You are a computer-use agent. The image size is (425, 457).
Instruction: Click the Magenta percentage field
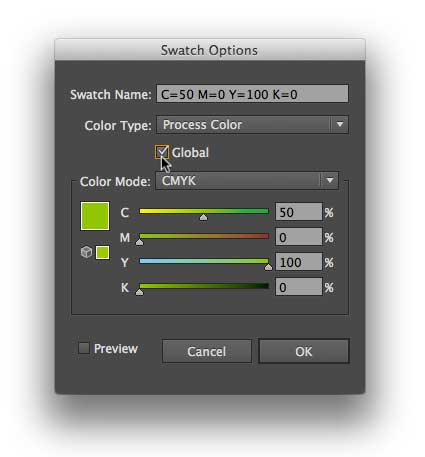(x=299, y=237)
